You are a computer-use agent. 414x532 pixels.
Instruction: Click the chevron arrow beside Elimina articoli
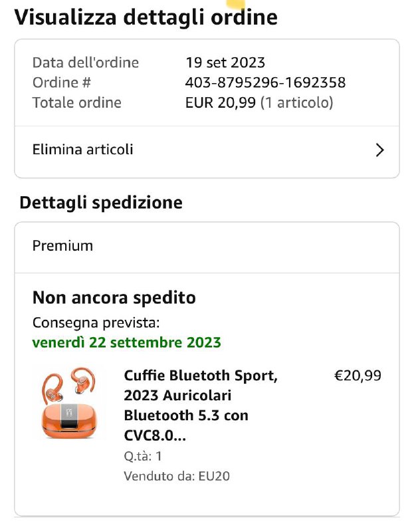(x=379, y=150)
